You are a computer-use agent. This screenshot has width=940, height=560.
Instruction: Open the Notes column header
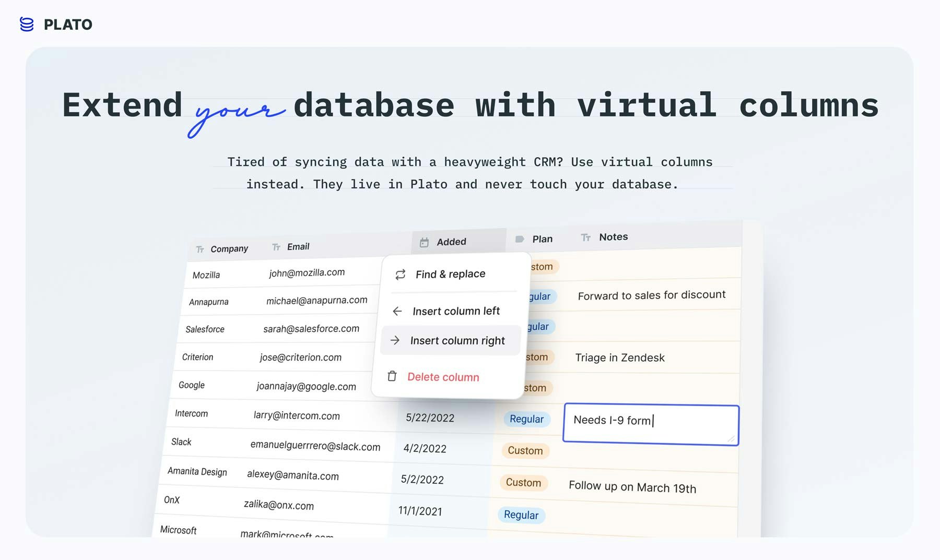605,237
